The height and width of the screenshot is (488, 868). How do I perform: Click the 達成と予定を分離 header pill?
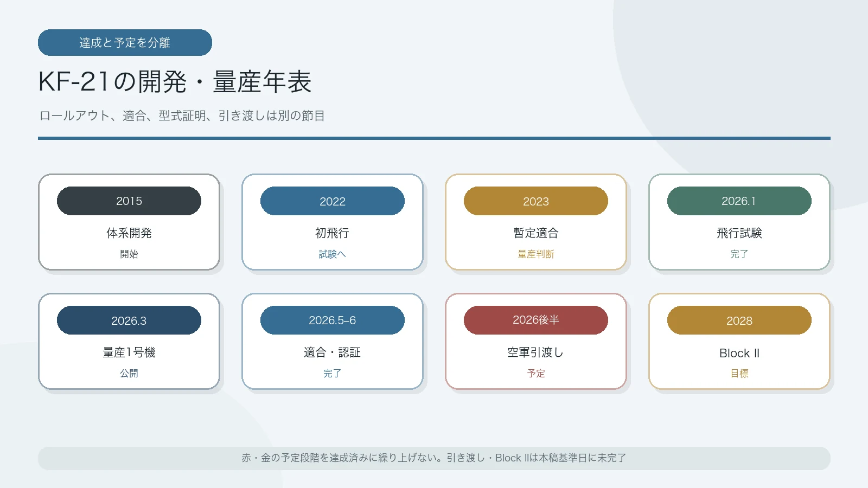pyautogui.click(x=125, y=42)
